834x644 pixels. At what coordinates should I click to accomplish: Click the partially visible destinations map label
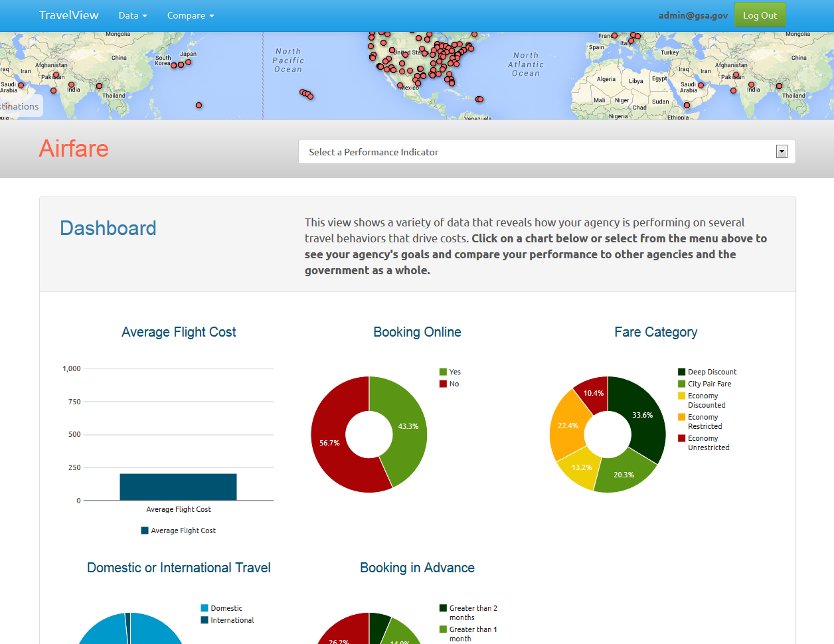[x=20, y=106]
